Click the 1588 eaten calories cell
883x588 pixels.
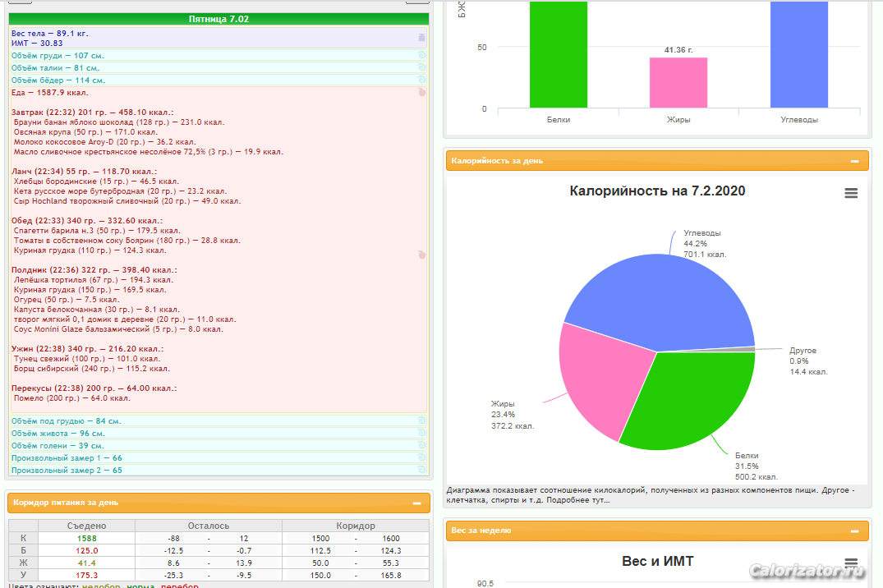(x=87, y=539)
